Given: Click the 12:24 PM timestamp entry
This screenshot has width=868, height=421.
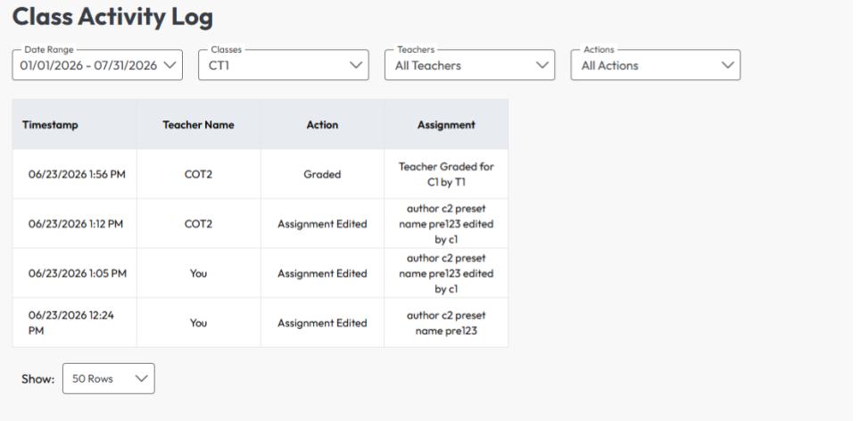Looking at the screenshot, I should [x=71, y=323].
